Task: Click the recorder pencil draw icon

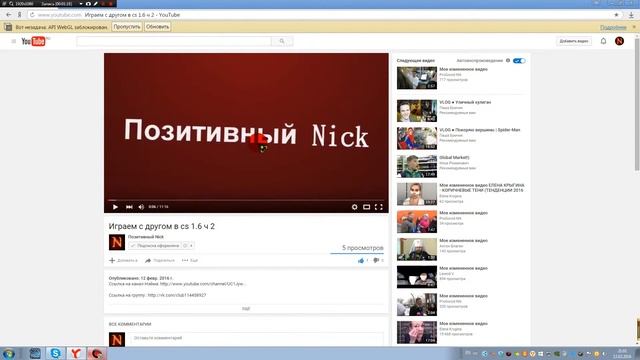Action: (x=96, y=4)
